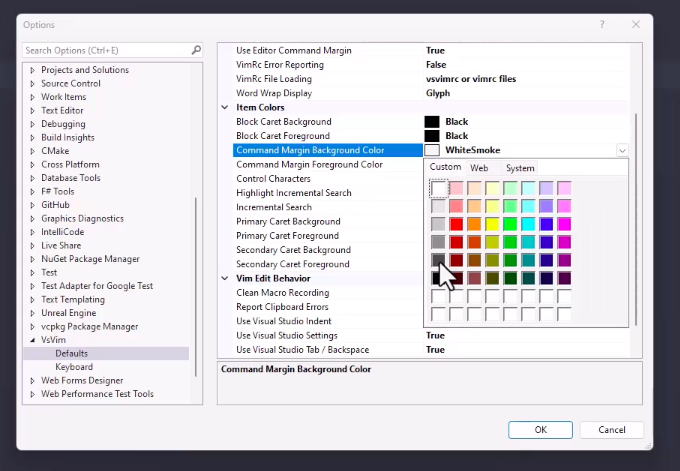Click the Block Caret Foreground black swatch
680x471 pixels.
[432, 136]
